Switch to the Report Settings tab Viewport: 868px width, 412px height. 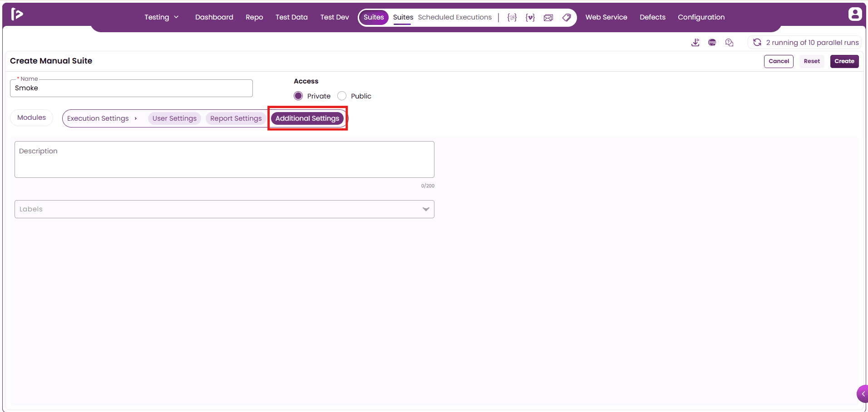tap(236, 118)
